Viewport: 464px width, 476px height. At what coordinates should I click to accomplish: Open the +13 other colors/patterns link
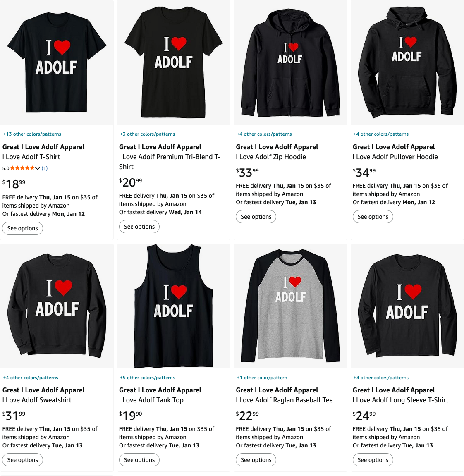pos(32,134)
